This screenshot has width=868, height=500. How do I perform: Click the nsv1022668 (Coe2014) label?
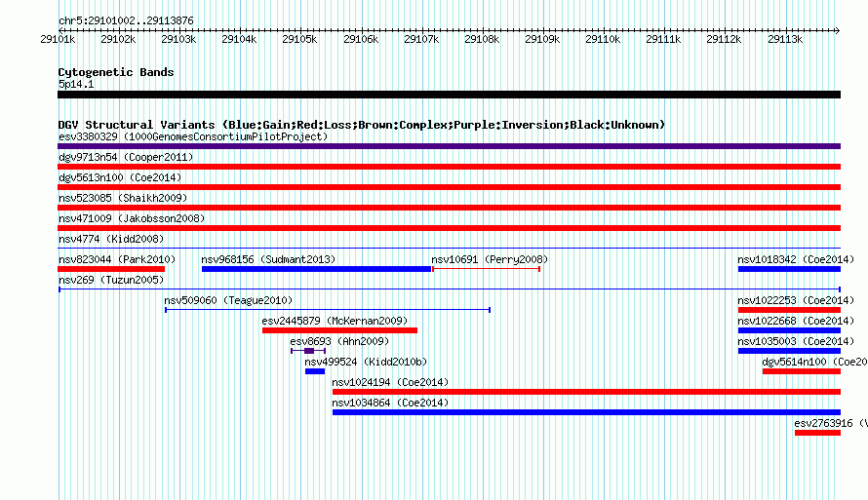coord(796,321)
